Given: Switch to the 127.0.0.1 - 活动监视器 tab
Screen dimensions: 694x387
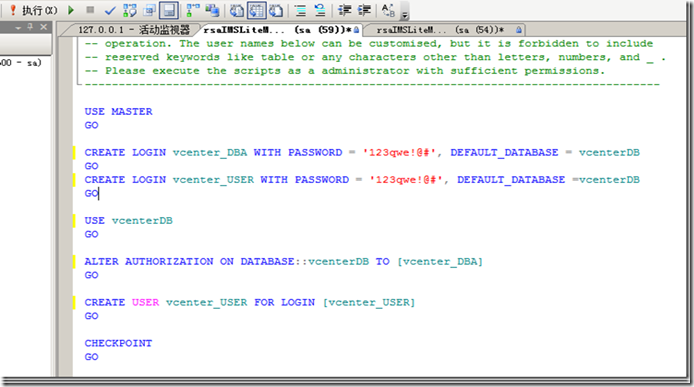Looking at the screenshot, I should 134,30.
